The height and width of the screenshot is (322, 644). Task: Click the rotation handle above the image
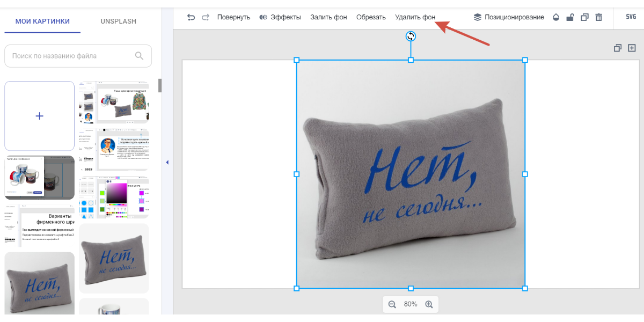click(x=411, y=36)
